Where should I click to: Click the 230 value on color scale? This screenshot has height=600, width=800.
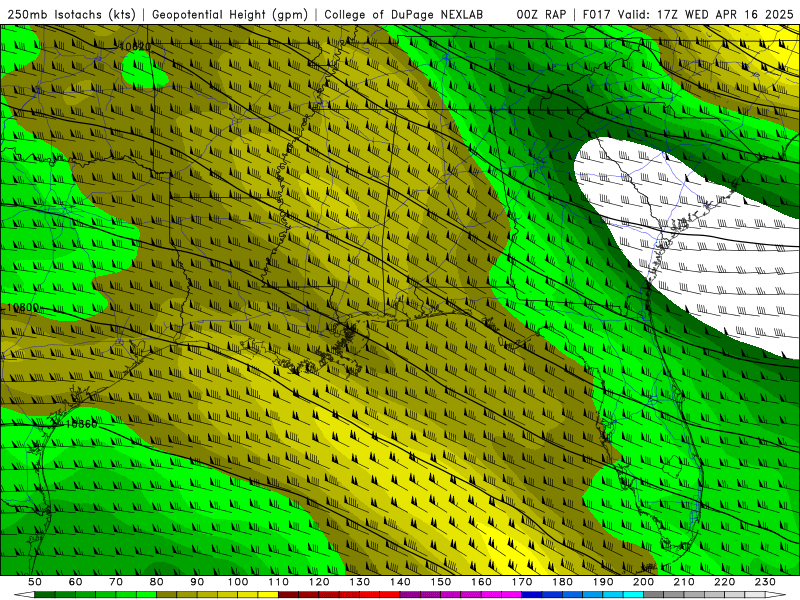click(x=765, y=582)
